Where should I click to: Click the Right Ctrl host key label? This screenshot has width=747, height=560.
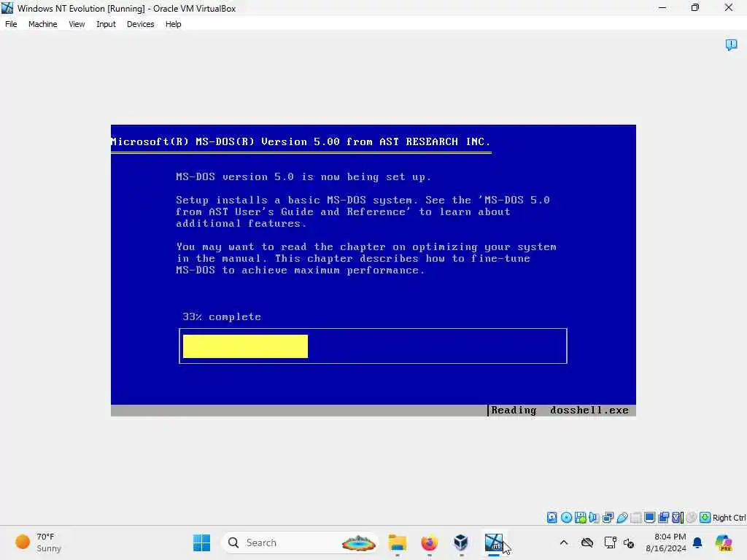pos(729,518)
